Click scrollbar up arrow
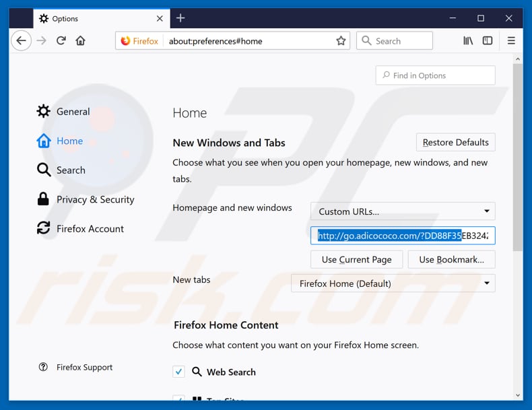This screenshot has height=410, width=532. click(518, 59)
